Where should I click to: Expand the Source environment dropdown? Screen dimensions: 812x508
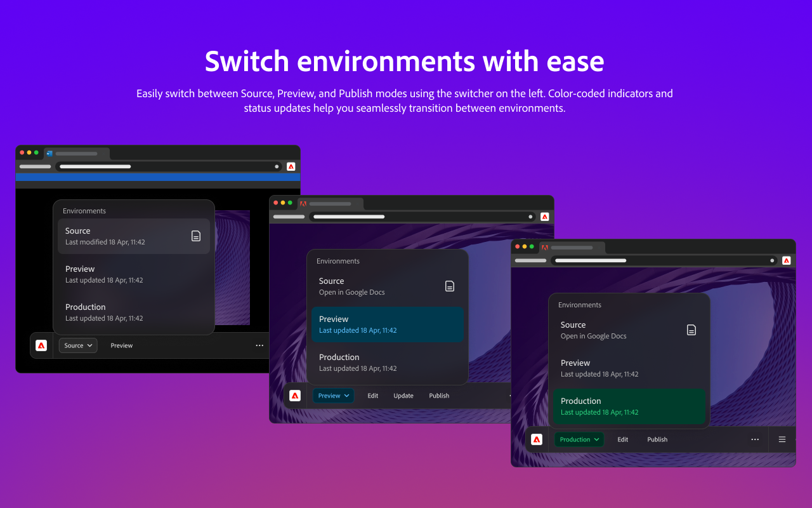pos(78,345)
